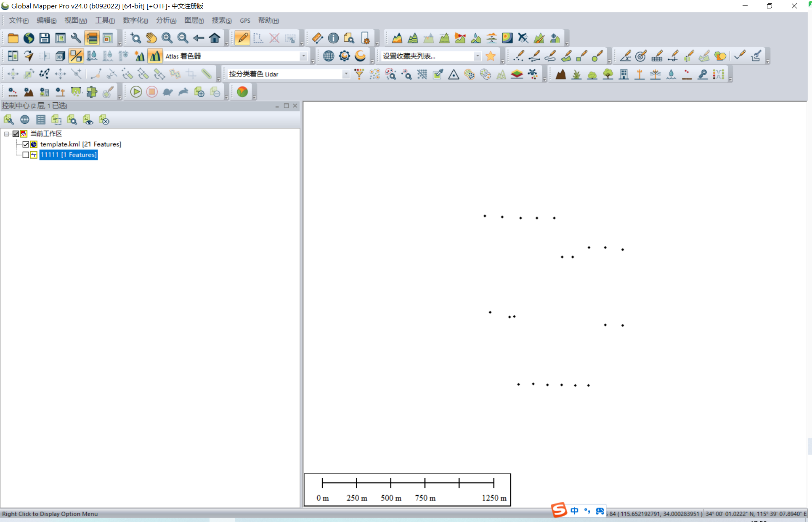This screenshot has height=522, width=812.
Task: Open the Atlas shader dropdown
Action: 303,56
